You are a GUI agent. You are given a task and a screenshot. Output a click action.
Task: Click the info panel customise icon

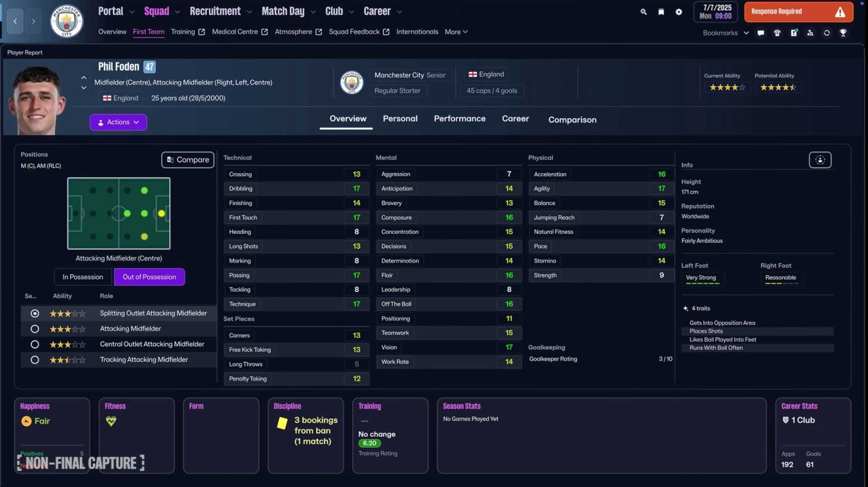820,160
